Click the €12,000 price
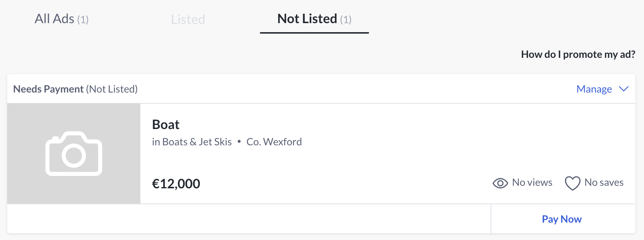The width and height of the screenshot is (644, 240). (176, 184)
